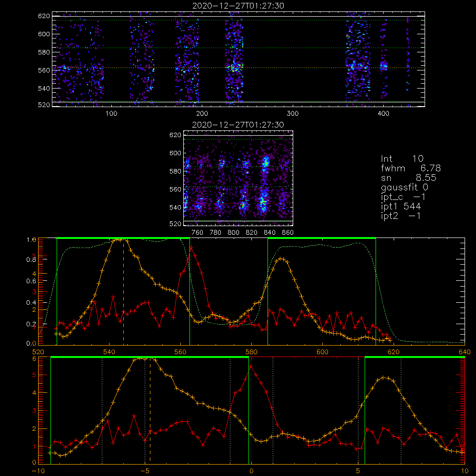Click white y-axis label 0.4 of profile plot
The width and height of the screenshot is (476, 476).
(x=31, y=302)
